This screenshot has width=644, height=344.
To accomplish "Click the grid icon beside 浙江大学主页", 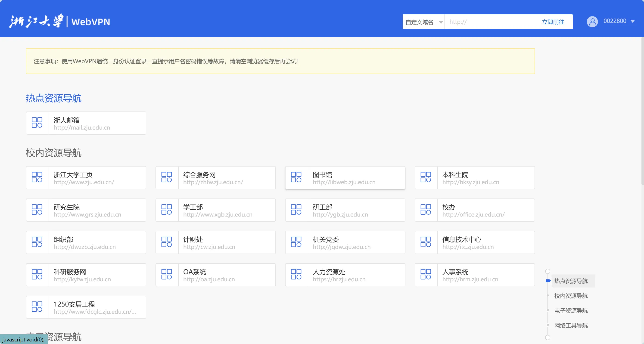I will point(37,177).
